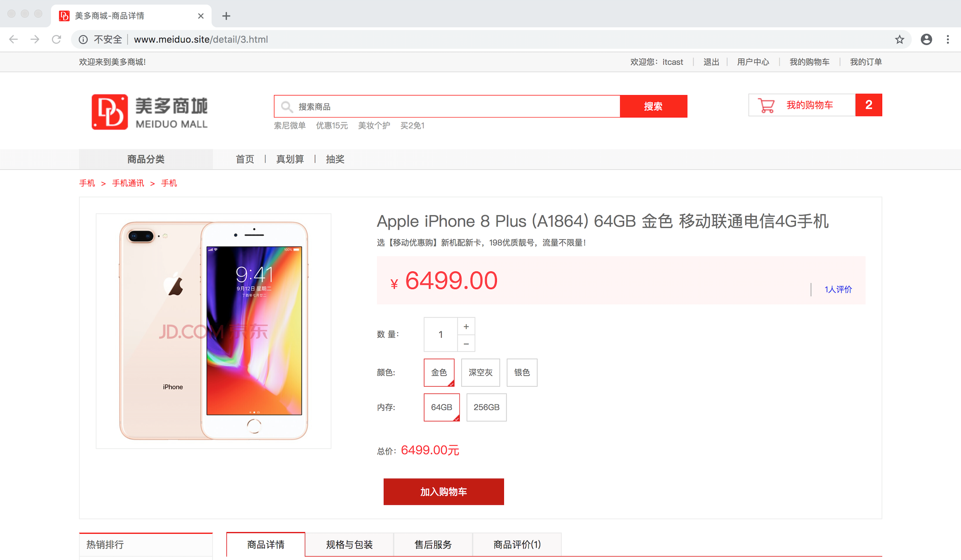Choose the 256GB memory option
The height and width of the screenshot is (560, 961).
486,407
